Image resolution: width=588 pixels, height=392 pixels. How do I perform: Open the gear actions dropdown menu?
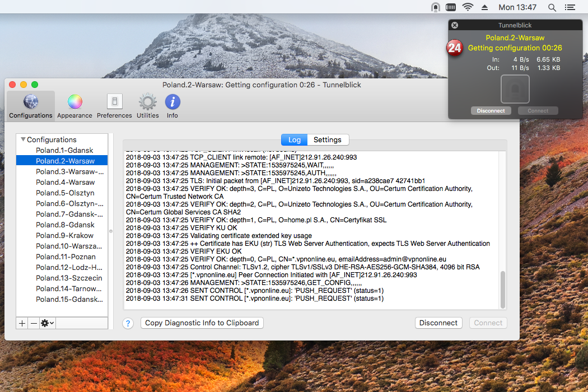click(47, 323)
